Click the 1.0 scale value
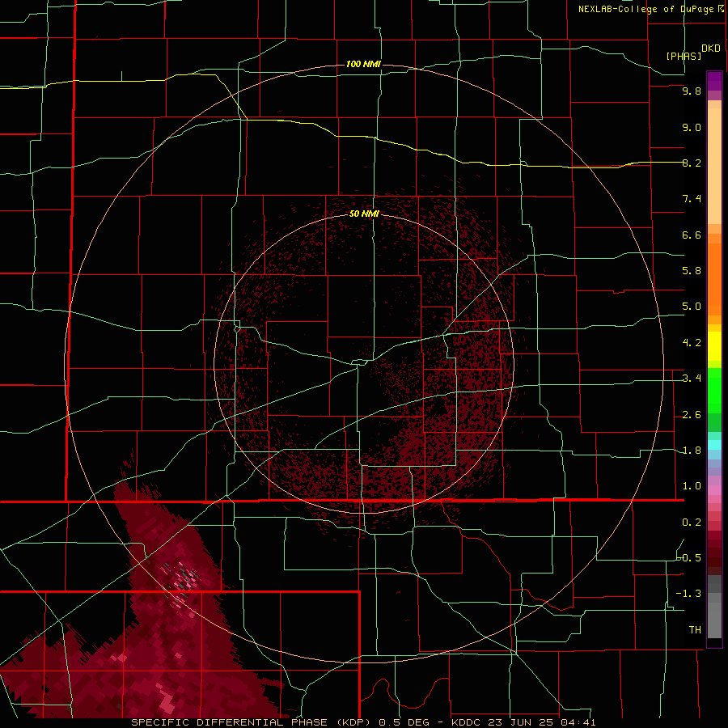Viewport: 728px width, 728px height. point(692,486)
